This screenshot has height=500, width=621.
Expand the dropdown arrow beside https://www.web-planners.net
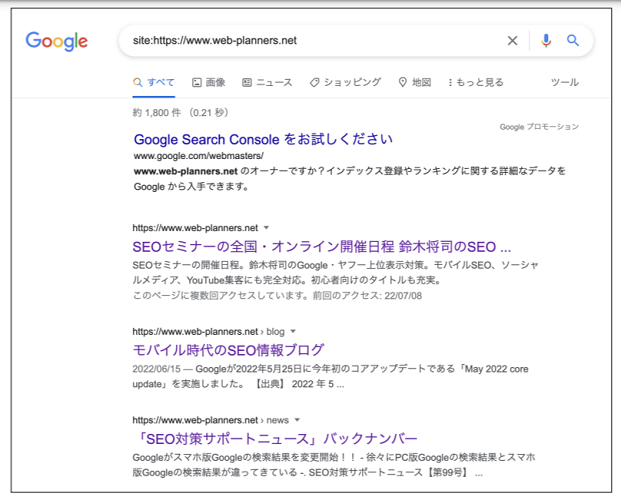click(267, 227)
